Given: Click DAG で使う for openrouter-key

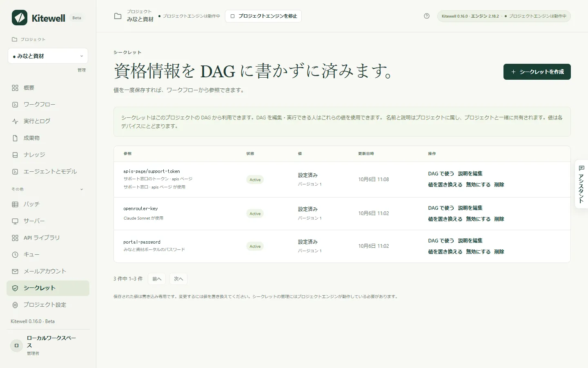Looking at the screenshot, I should coord(441,208).
